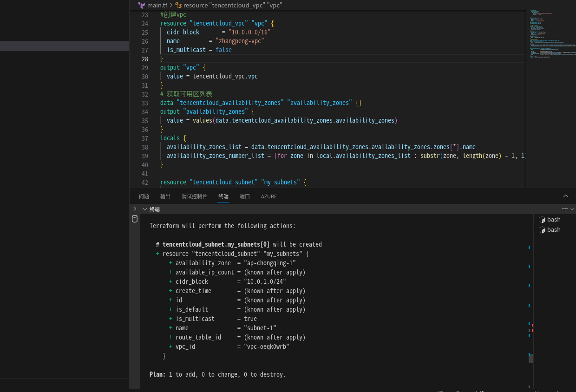
Task: Maximize panel using the up chevron
Action: (565, 196)
